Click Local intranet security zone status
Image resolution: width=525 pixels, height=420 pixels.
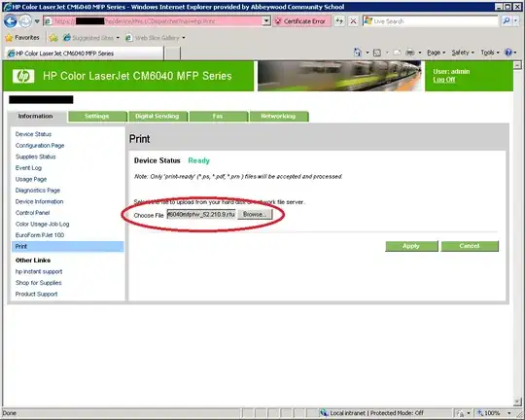[372, 413]
